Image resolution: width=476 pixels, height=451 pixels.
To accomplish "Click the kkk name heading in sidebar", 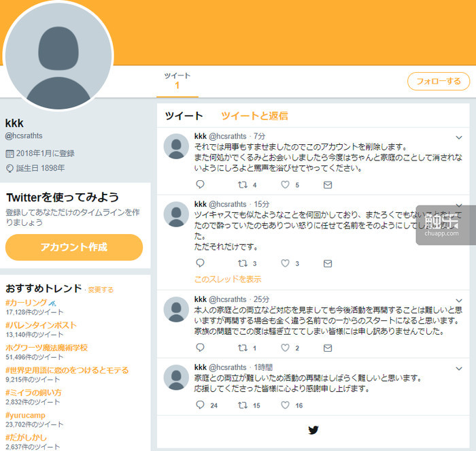I will [x=14, y=123].
